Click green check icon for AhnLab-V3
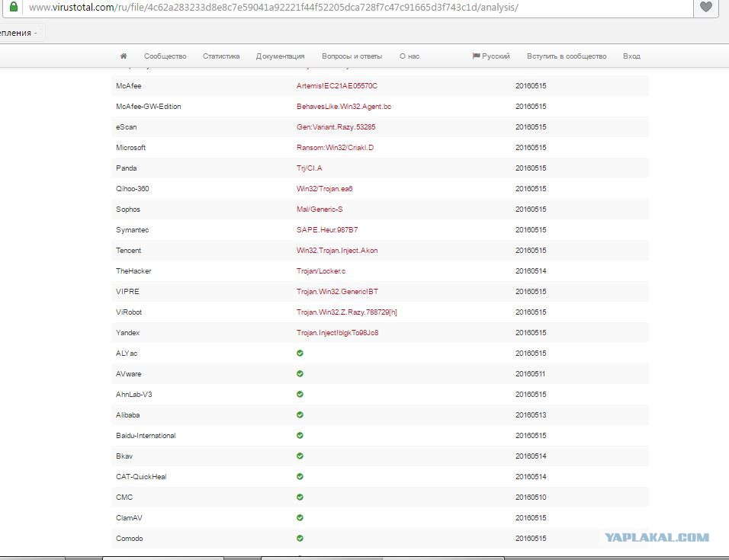 pyautogui.click(x=300, y=394)
